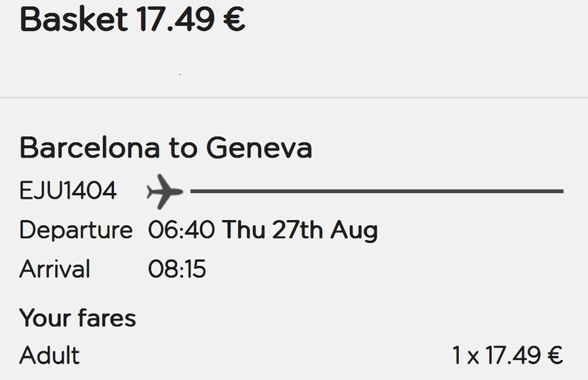The height and width of the screenshot is (380, 588).
Task: Select the Barcelona origin city name
Action: coord(90,148)
